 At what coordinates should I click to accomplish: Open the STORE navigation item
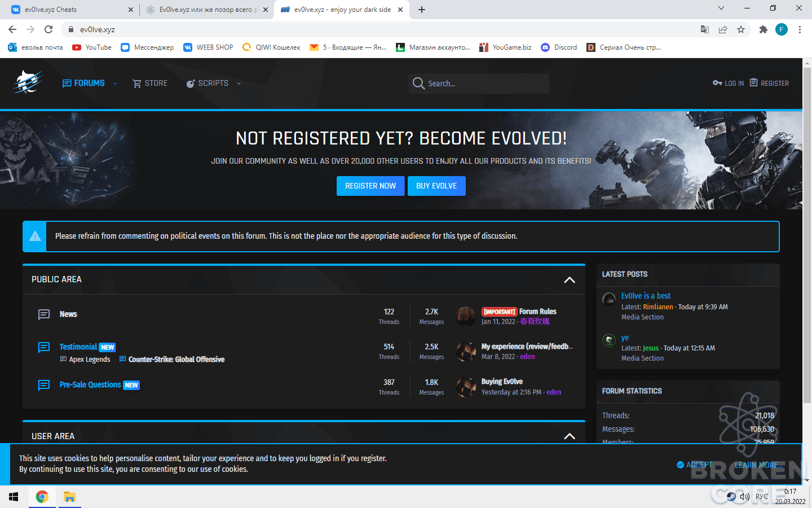(x=150, y=83)
